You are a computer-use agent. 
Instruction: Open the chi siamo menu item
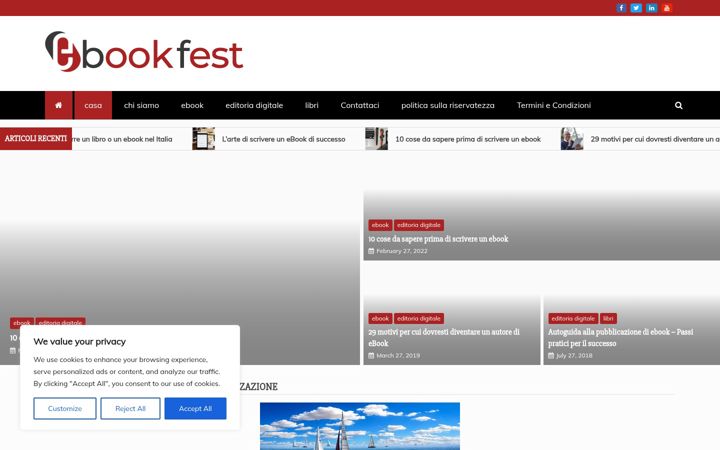click(141, 105)
